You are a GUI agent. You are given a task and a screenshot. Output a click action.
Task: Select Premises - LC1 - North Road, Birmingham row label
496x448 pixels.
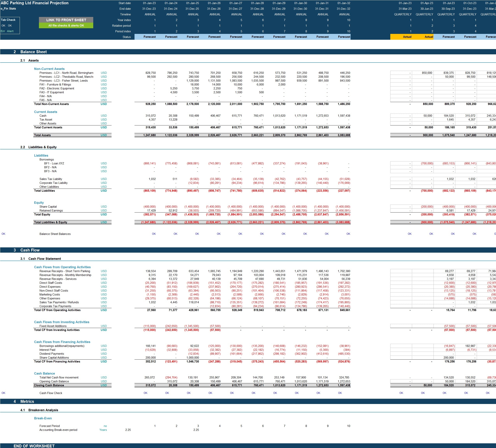tap(66, 73)
